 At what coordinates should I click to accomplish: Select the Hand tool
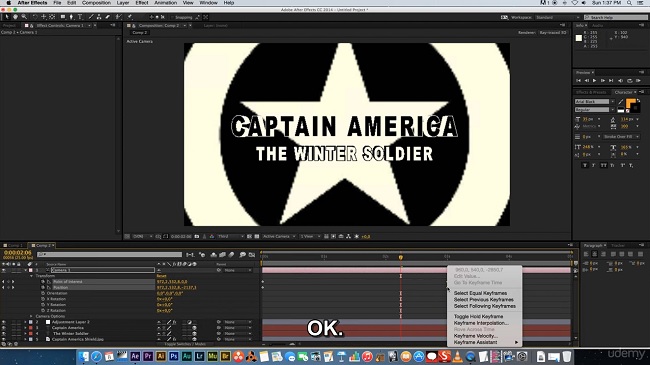coord(15,17)
